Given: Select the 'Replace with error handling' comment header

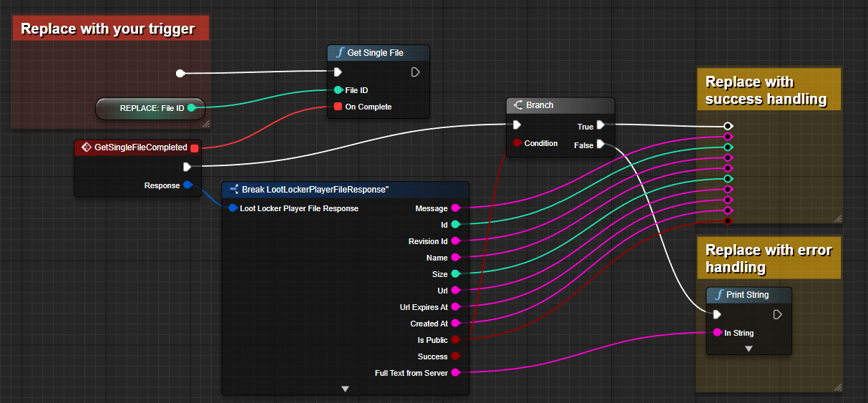Looking at the screenshot, I should pos(769,258).
